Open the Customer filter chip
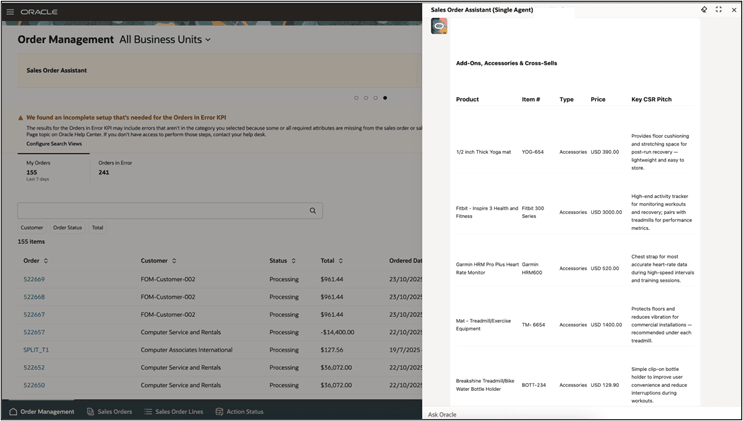This screenshot has height=421, width=743. pos(32,228)
